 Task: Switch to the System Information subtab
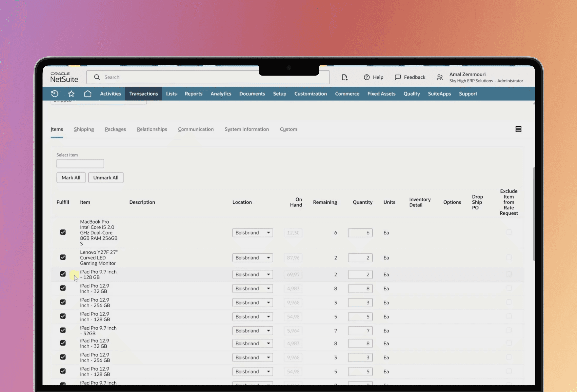[246, 129]
